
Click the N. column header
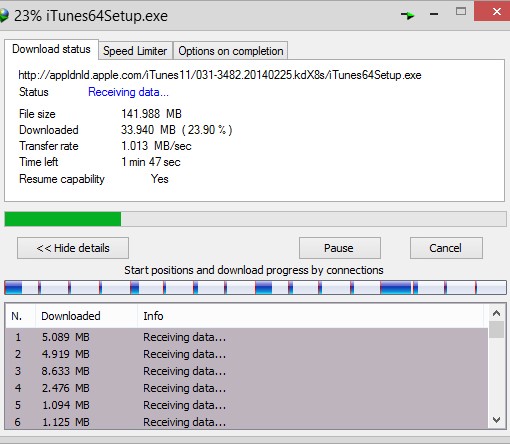[20, 316]
